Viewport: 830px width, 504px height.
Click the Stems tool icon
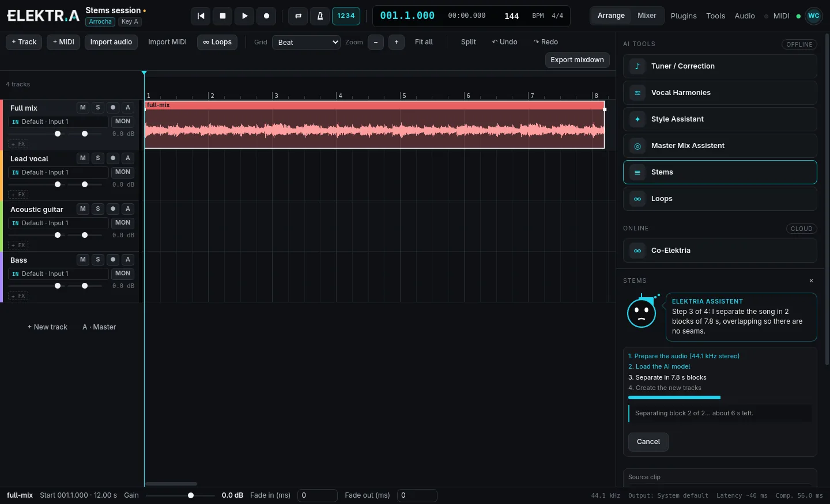[x=637, y=172]
